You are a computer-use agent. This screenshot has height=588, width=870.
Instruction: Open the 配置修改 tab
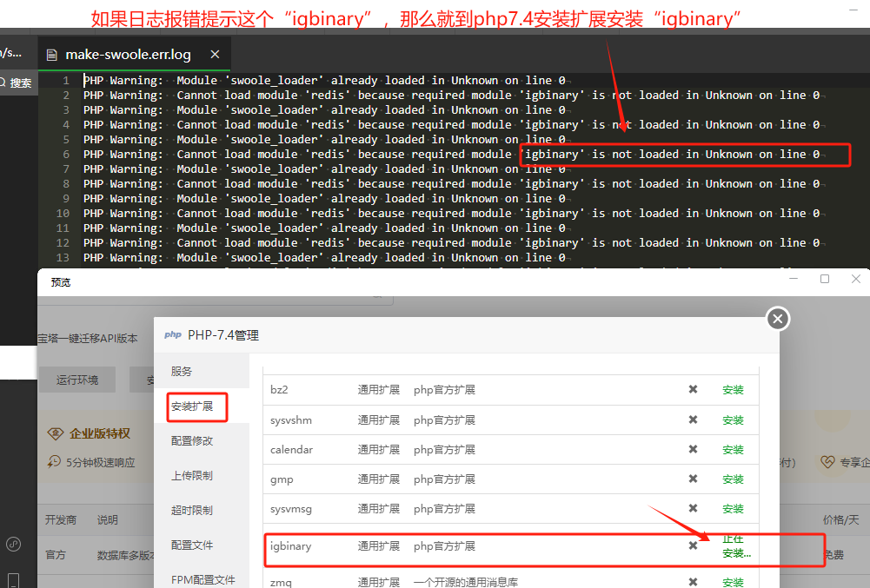pos(192,441)
